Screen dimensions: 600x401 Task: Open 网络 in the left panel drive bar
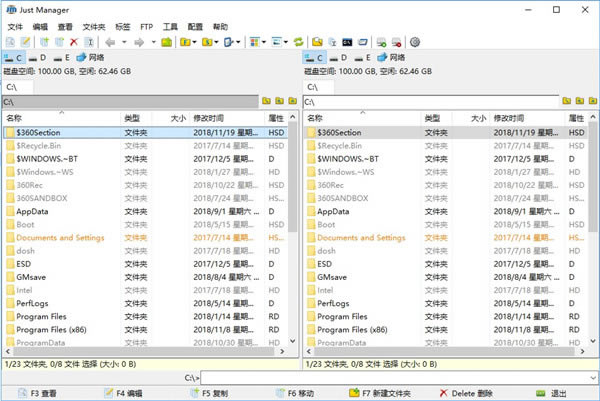[90, 58]
